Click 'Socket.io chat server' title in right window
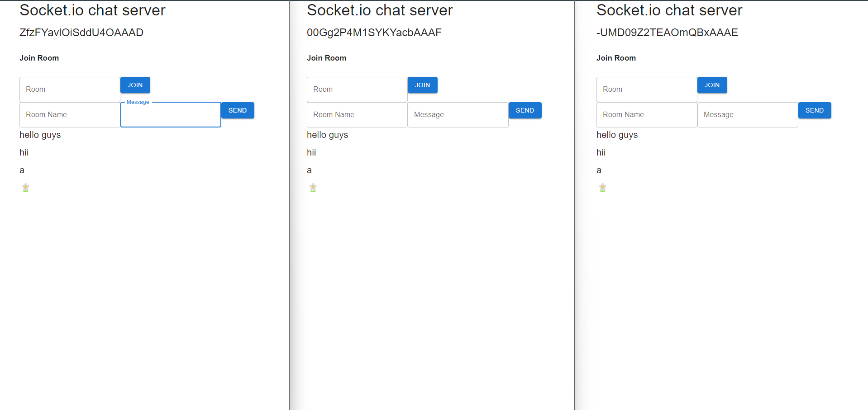 point(670,10)
